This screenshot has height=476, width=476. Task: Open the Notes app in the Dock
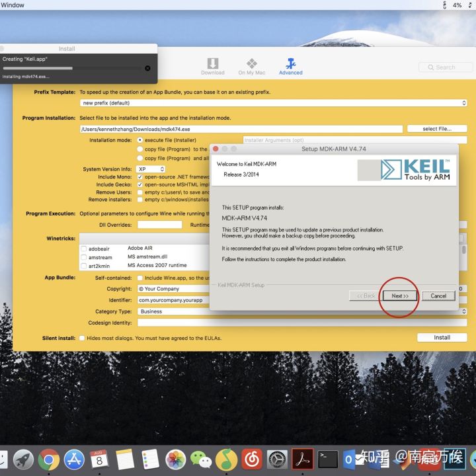[124, 459]
